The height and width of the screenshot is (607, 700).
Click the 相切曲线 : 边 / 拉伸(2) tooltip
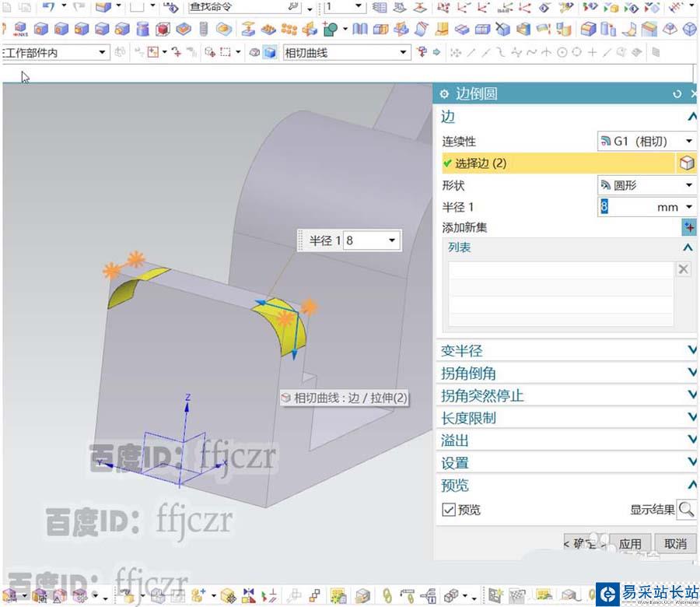pos(345,398)
